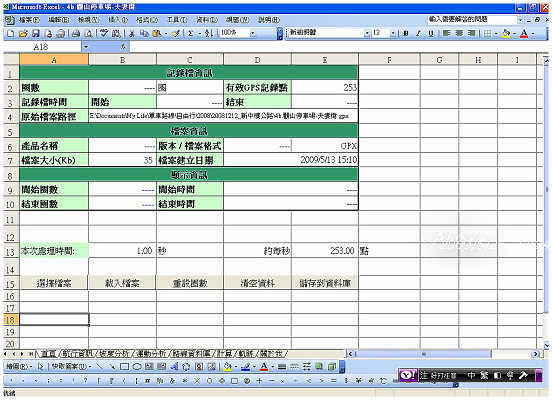Viewport: 552px width, 400px height.
Task: Select the drawing toolbar Arrow tool
Action: (x=112, y=367)
